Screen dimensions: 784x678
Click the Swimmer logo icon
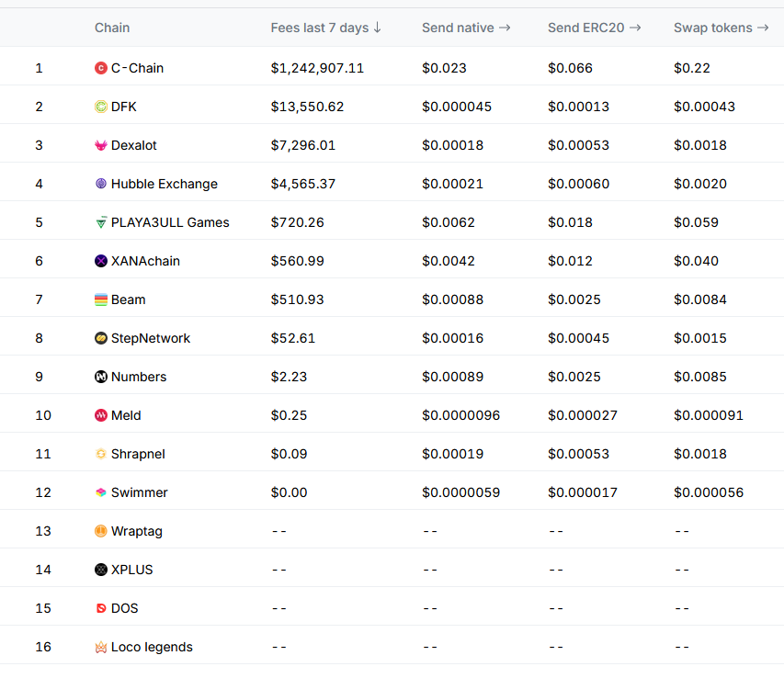pyautogui.click(x=101, y=492)
